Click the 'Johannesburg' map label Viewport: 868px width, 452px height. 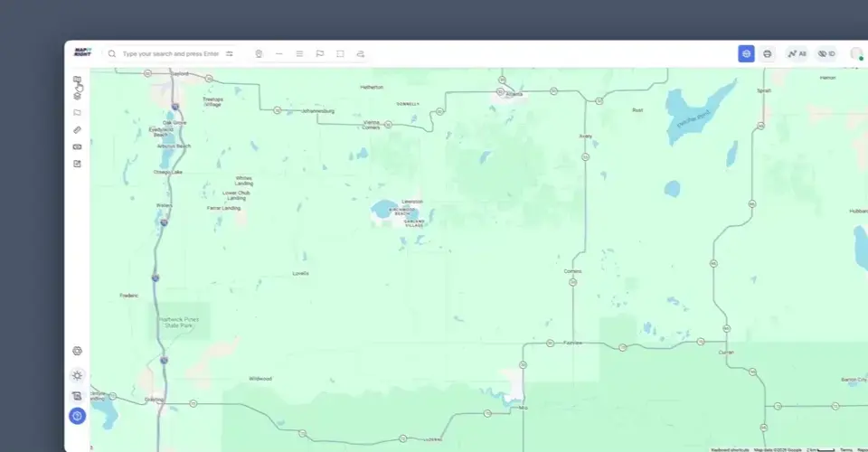coord(317,110)
